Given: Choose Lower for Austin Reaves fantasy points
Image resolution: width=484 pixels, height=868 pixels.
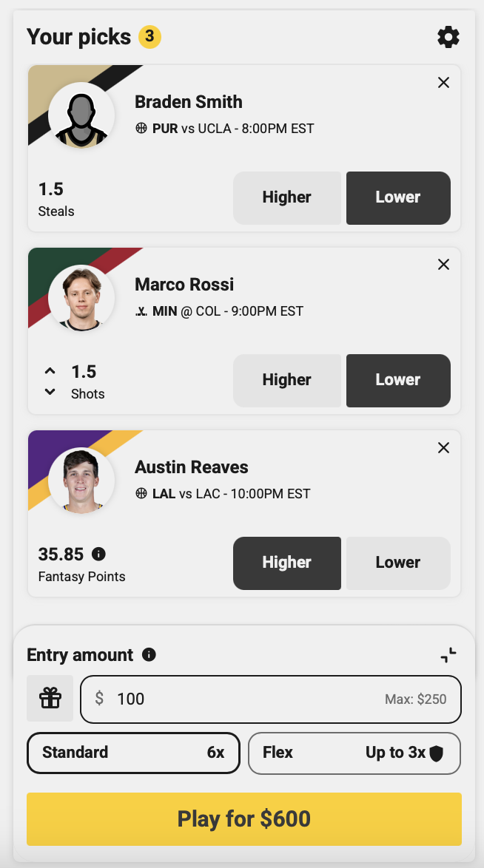Looking at the screenshot, I should pyautogui.click(x=398, y=563).
